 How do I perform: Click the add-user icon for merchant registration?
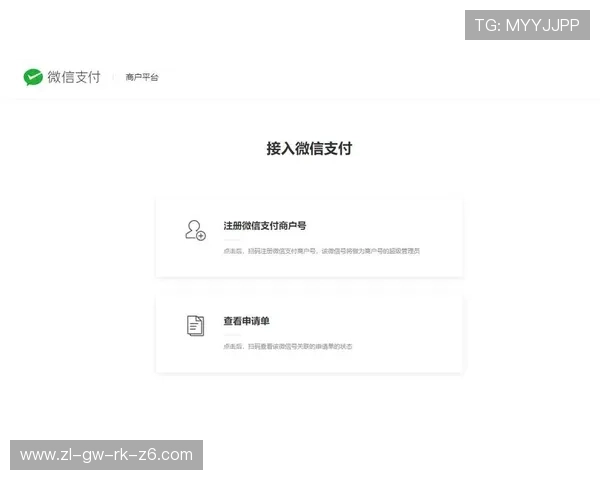pos(196,230)
